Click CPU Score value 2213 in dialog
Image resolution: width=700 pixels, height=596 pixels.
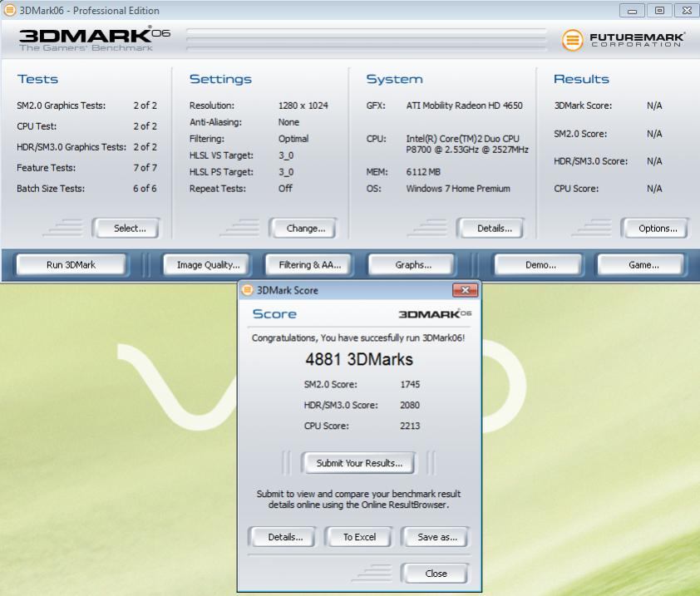tap(410, 426)
